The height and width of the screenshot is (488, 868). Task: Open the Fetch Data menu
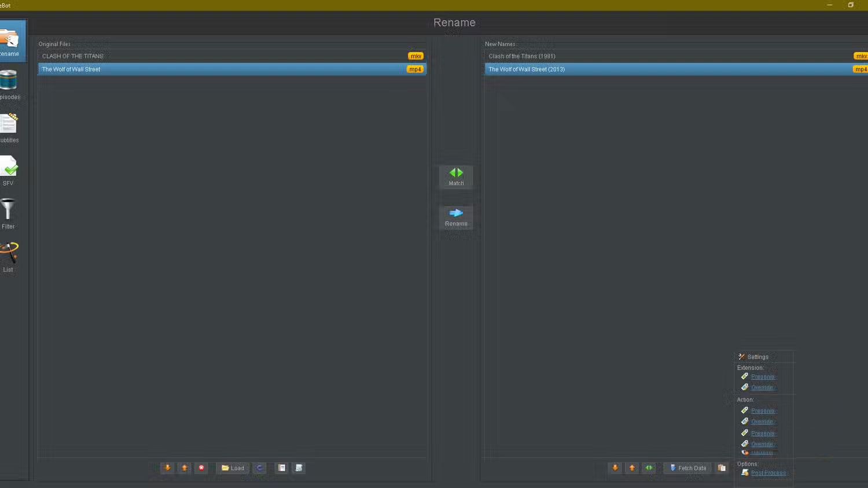click(x=687, y=468)
